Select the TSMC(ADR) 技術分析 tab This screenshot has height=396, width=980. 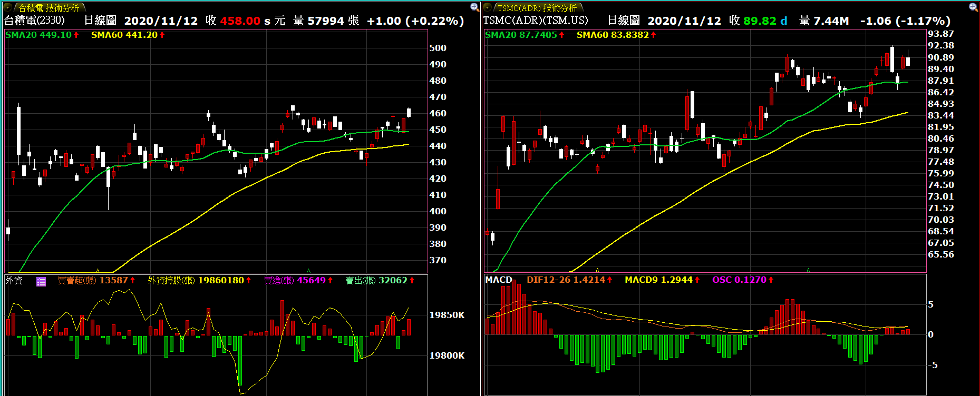[x=537, y=8]
